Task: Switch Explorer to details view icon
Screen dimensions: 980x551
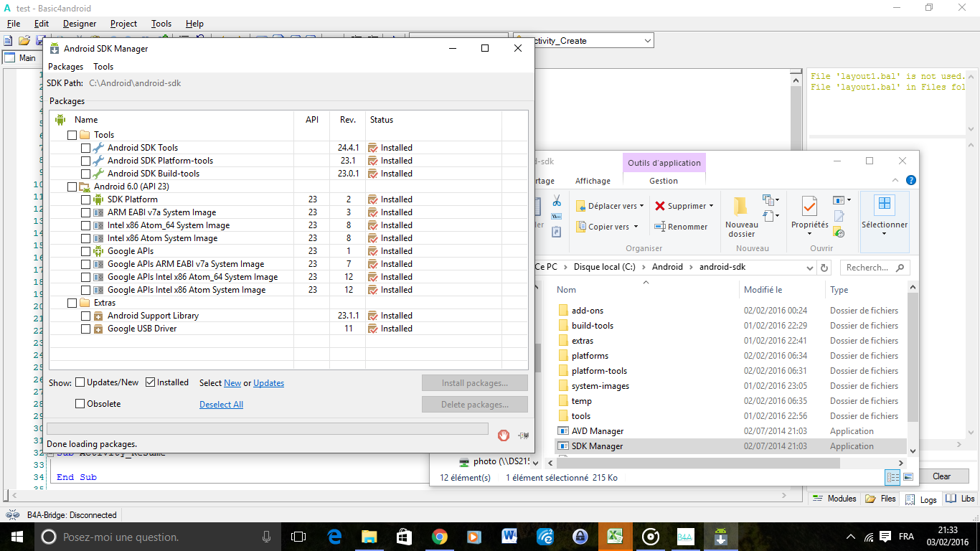Action: pos(892,476)
